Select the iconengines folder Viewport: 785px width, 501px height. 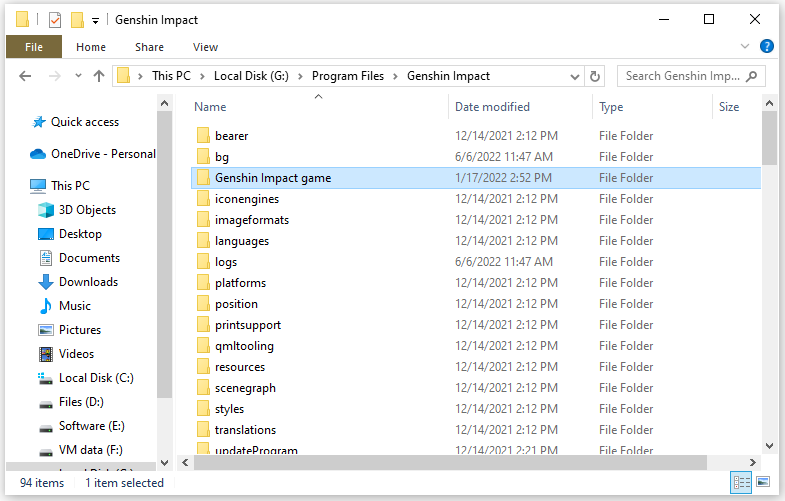point(476,199)
